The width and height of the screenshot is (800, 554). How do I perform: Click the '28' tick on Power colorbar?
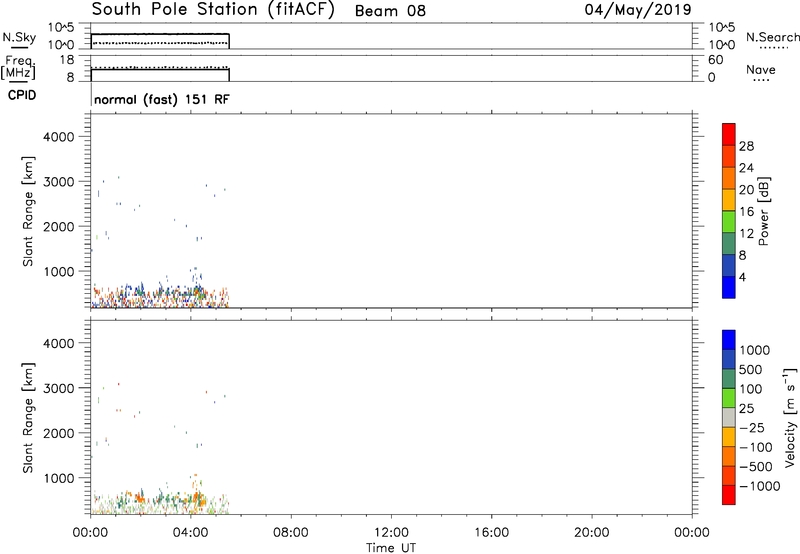pos(746,146)
